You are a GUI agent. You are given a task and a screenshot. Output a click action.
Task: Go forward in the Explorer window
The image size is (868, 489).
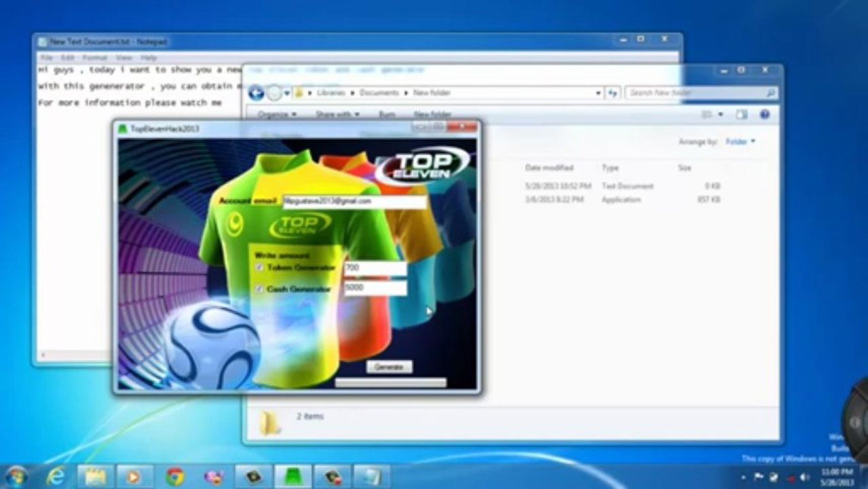(273, 93)
